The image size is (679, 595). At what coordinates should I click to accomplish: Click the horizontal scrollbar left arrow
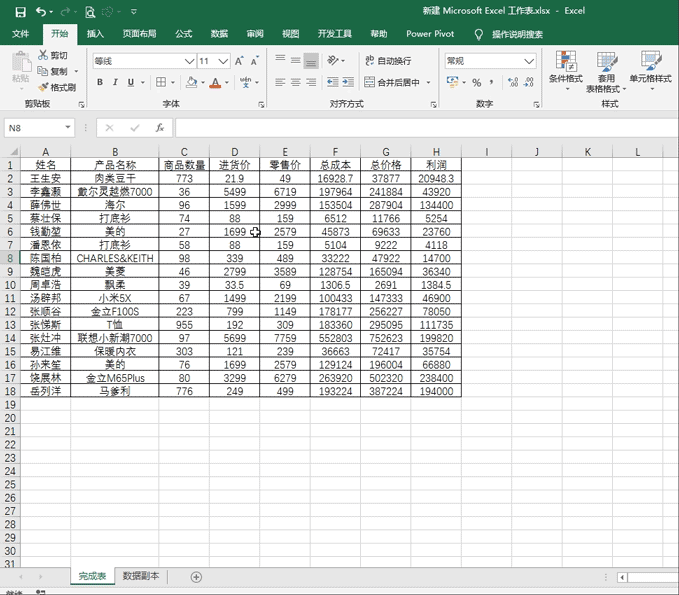tap(623, 577)
